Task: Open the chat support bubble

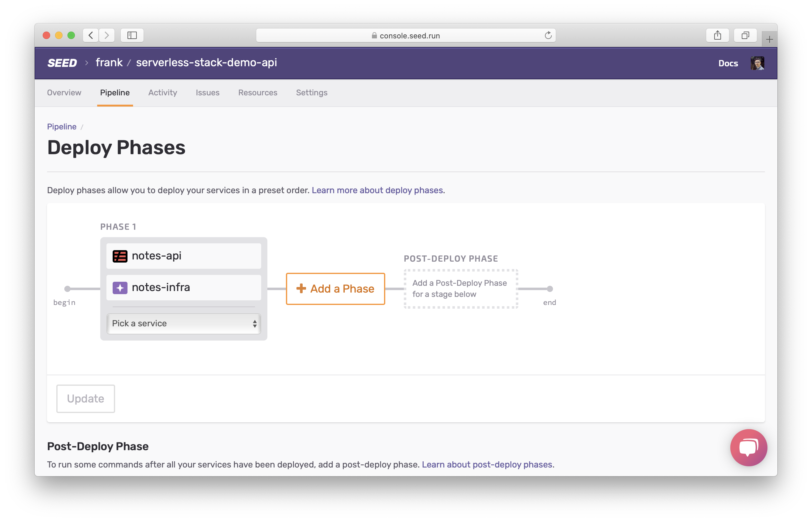Action: click(748, 447)
